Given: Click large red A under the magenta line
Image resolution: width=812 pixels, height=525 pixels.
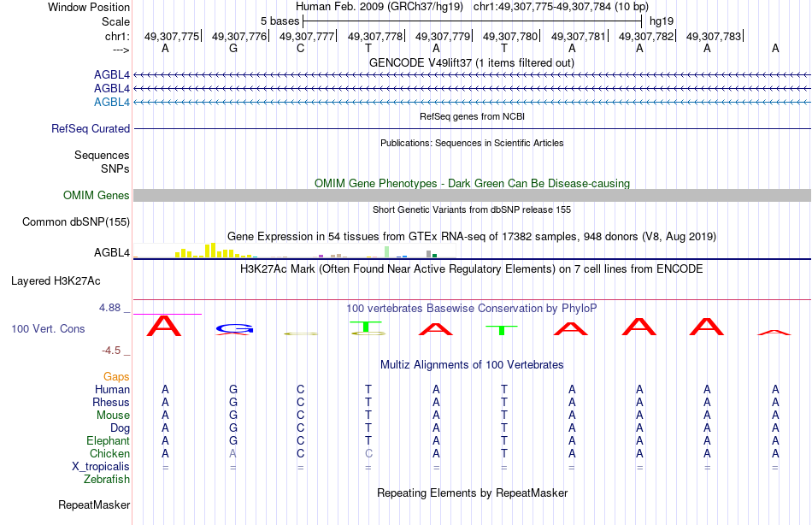Looking at the screenshot, I should point(164,326).
